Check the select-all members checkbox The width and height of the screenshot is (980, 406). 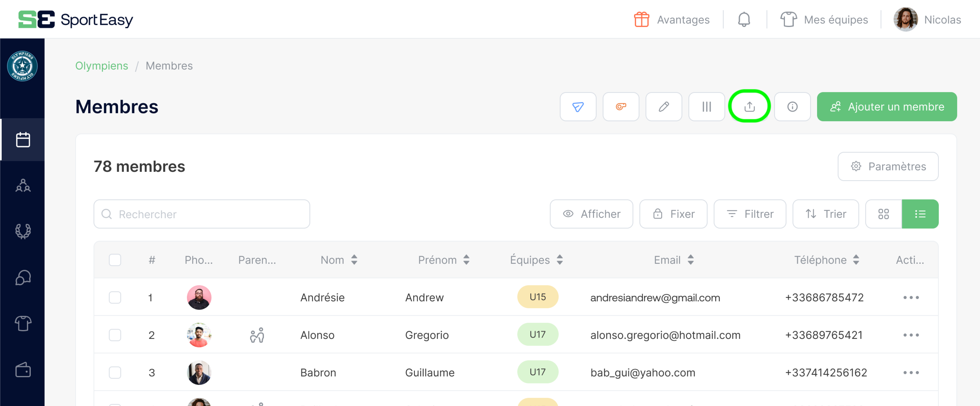[x=115, y=260]
